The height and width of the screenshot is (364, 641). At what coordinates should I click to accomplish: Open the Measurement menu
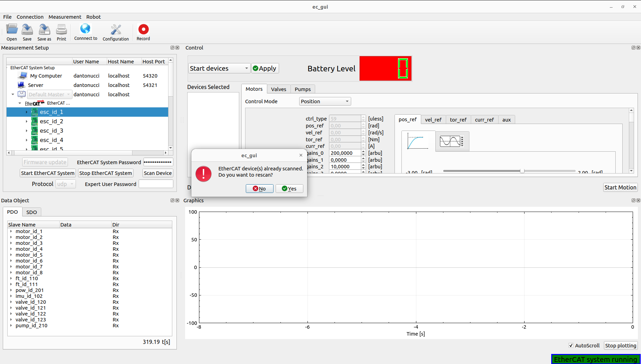tap(65, 17)
